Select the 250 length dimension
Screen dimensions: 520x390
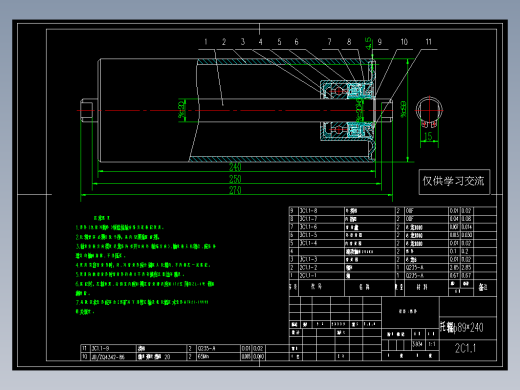pyautogui.click(x=235, y=179)
